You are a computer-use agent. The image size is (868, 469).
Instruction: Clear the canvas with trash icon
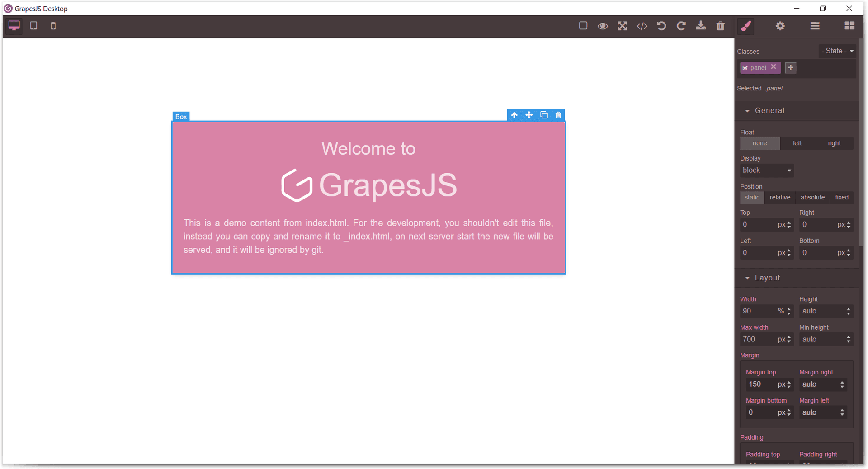720,26
